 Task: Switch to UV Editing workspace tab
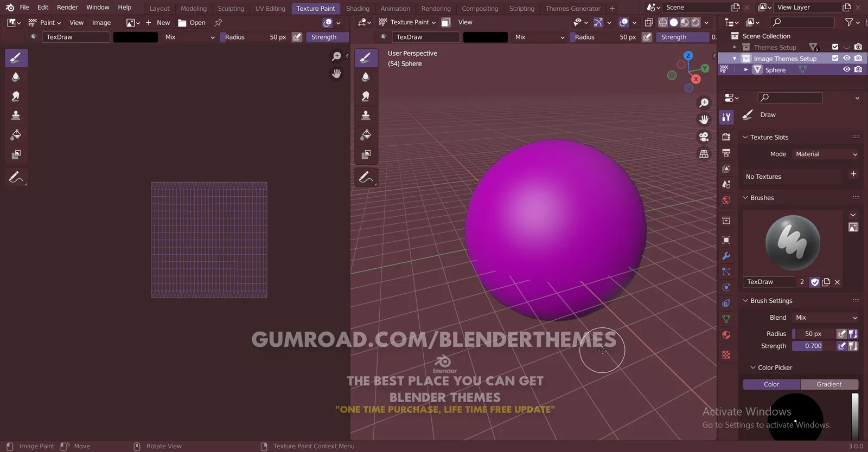(270, 9)
